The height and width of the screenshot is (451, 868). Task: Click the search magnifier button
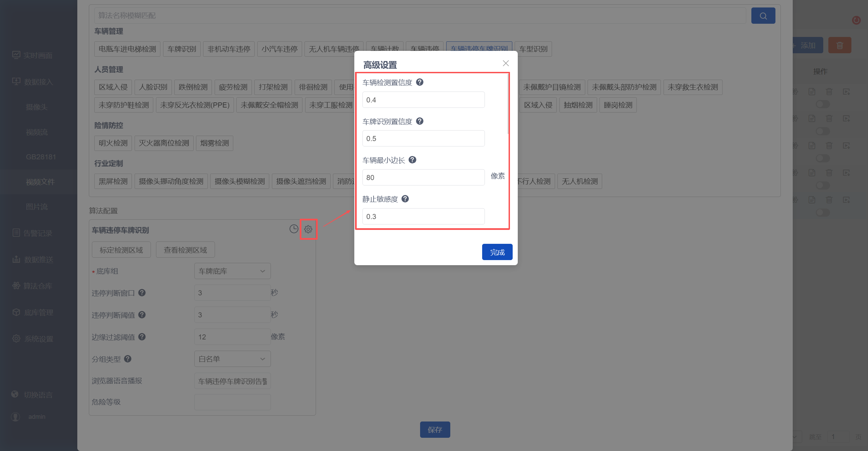(x=763, y=16)
